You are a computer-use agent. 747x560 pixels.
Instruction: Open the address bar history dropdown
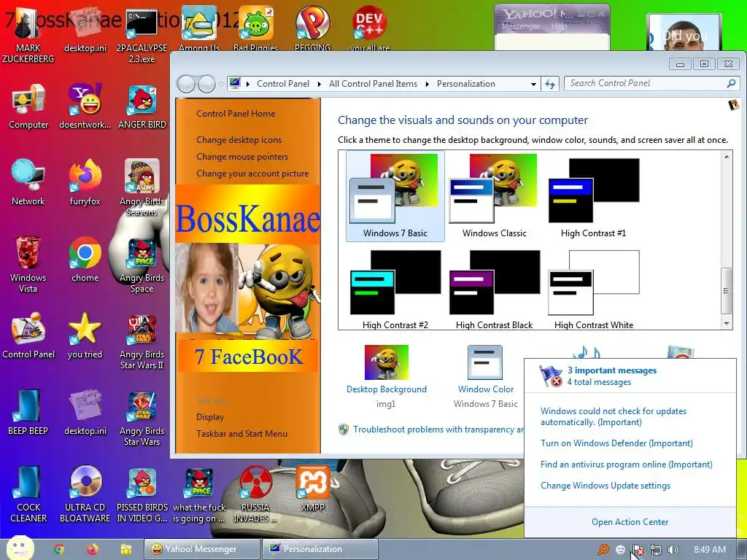[533, 85]
